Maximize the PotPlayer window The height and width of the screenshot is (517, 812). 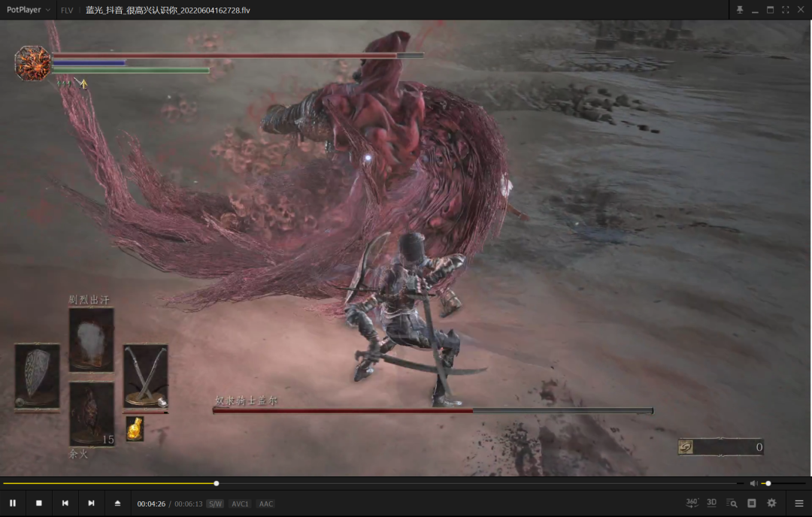point(770,10)
